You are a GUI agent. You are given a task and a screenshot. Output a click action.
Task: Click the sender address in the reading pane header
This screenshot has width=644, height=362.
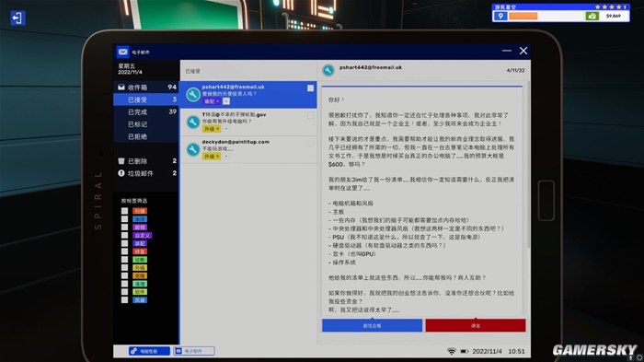tap(371, 67)
